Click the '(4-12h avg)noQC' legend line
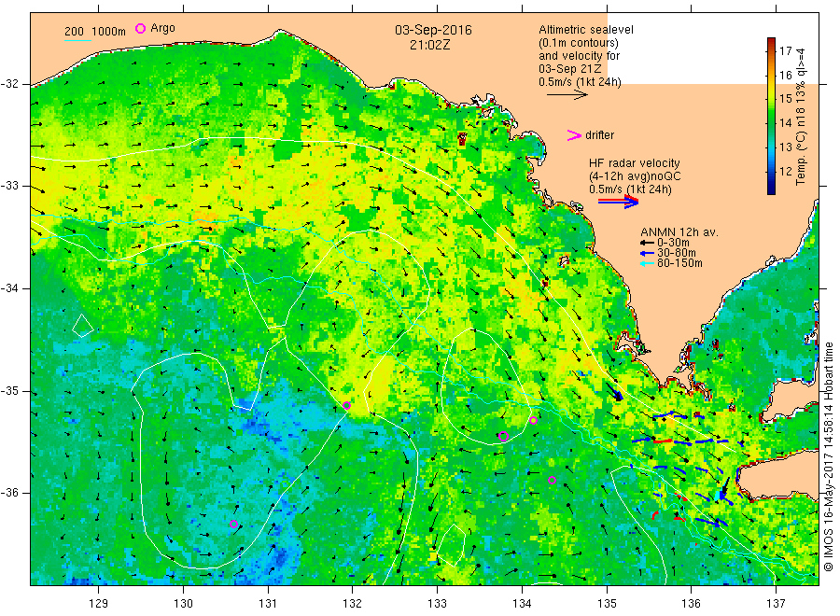 (636, 176)
